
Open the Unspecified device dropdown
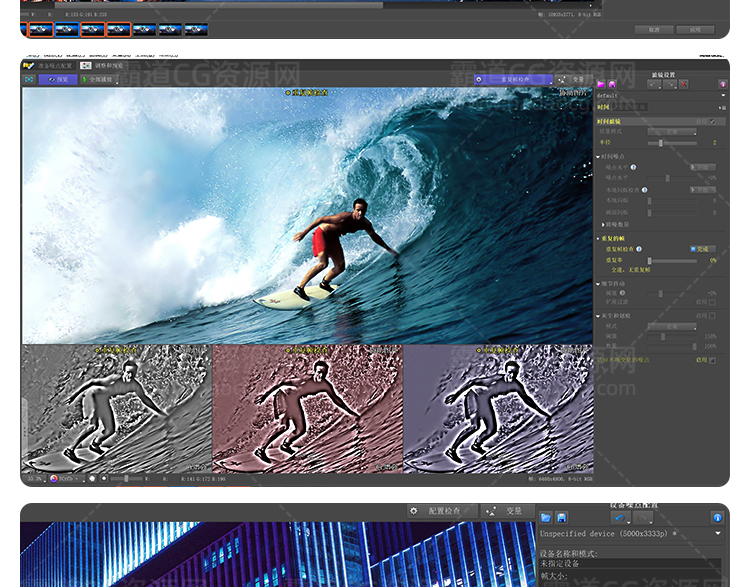[717, 533]
